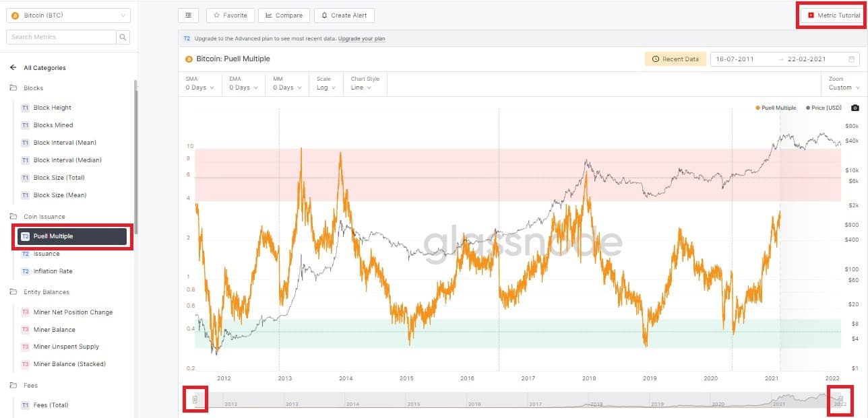Click 2015 in the range navigator
Image resolution: width=868 pixels, height=418 pixels.
(x=414, y=404)
